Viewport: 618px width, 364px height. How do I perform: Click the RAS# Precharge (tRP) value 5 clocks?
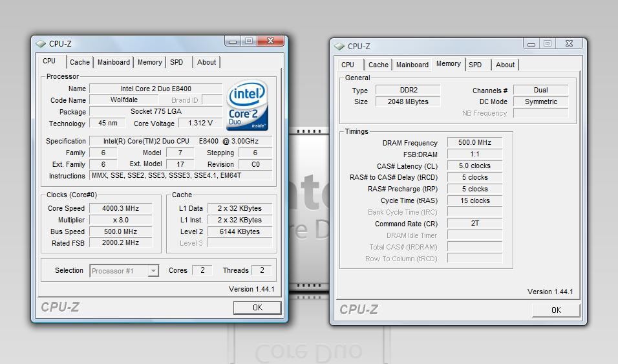(x=475, y=189)
